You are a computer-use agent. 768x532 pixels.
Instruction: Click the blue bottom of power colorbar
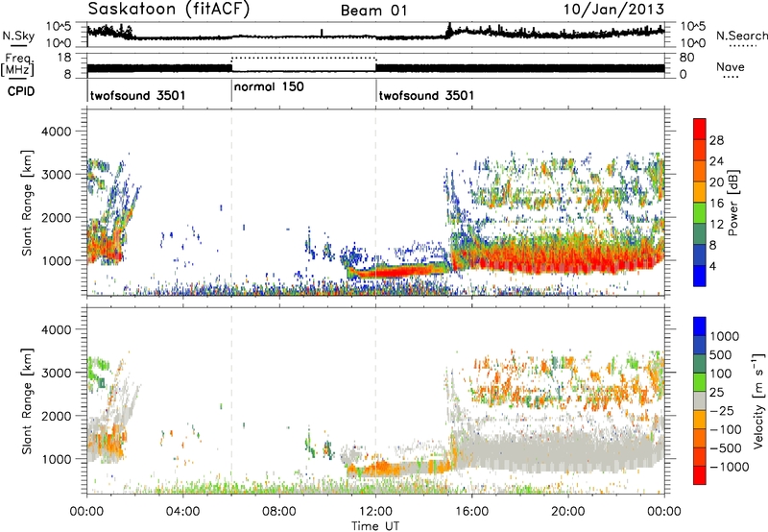coord(700,276)
